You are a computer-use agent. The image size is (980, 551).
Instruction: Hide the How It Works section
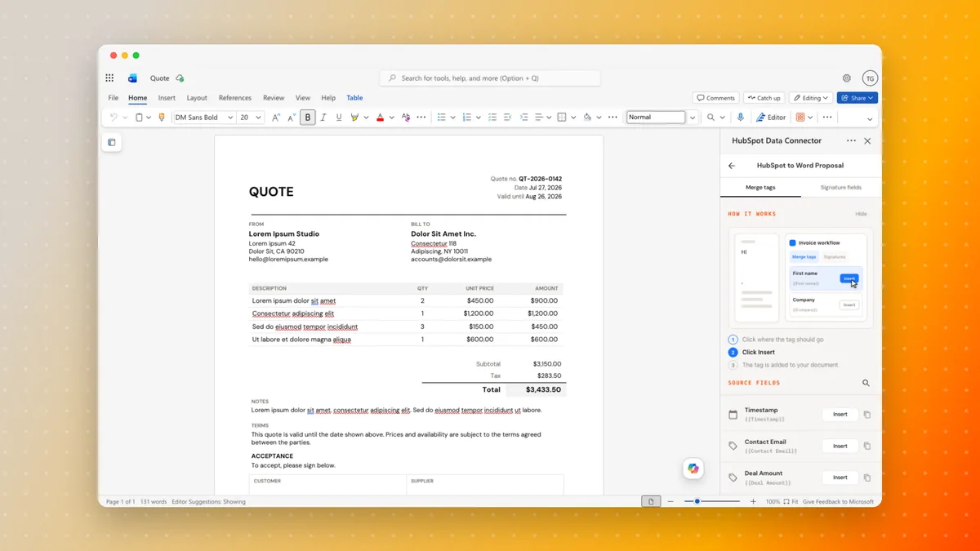coord(862,214)
